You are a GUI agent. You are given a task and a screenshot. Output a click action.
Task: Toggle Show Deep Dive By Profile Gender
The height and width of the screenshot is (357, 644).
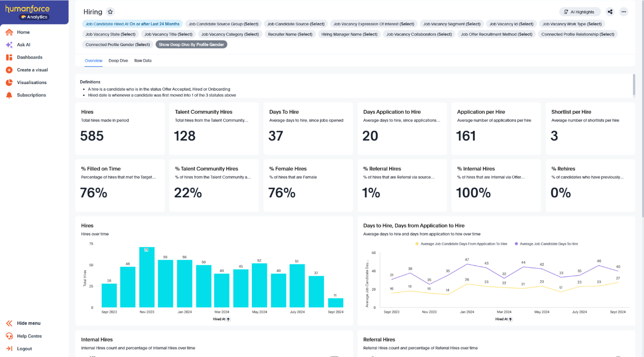pyautogui.click(x=191, y=44)
